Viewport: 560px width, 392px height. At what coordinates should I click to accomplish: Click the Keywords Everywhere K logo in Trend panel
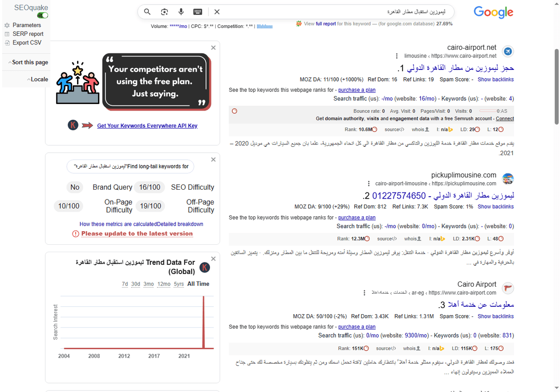[x=204, y=268]
